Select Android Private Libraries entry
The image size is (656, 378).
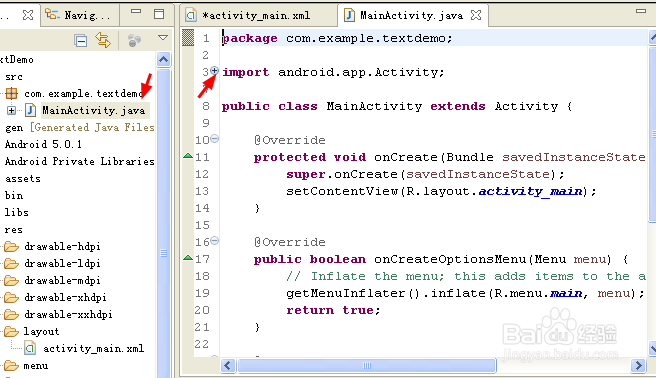tap(79, 161)
